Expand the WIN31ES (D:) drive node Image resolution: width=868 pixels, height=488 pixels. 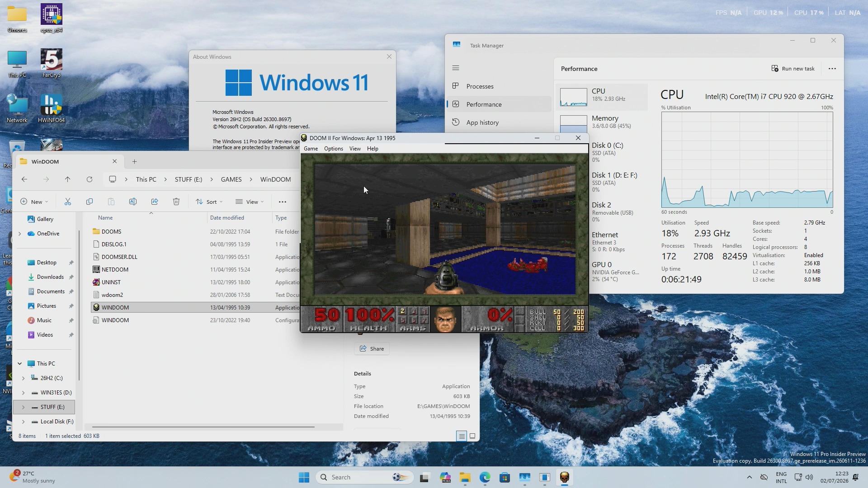[x=23, y=393]
